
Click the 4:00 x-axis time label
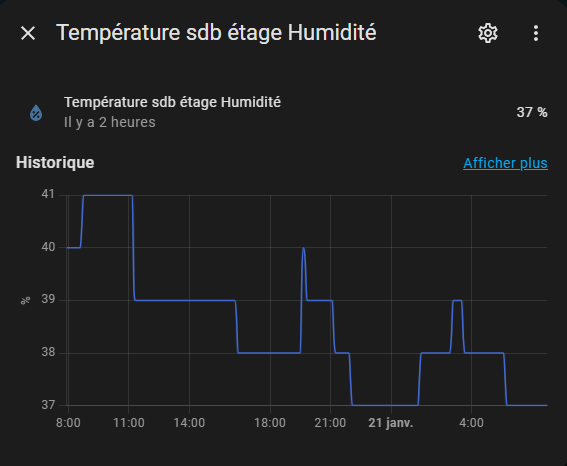click(471, 423)
